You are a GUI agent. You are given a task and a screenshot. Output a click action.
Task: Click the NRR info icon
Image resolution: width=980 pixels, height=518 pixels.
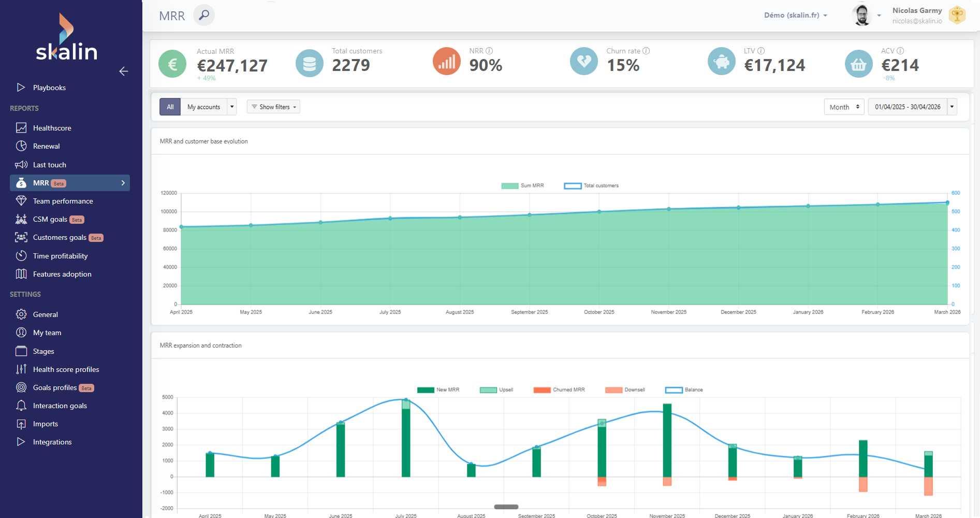489,51
